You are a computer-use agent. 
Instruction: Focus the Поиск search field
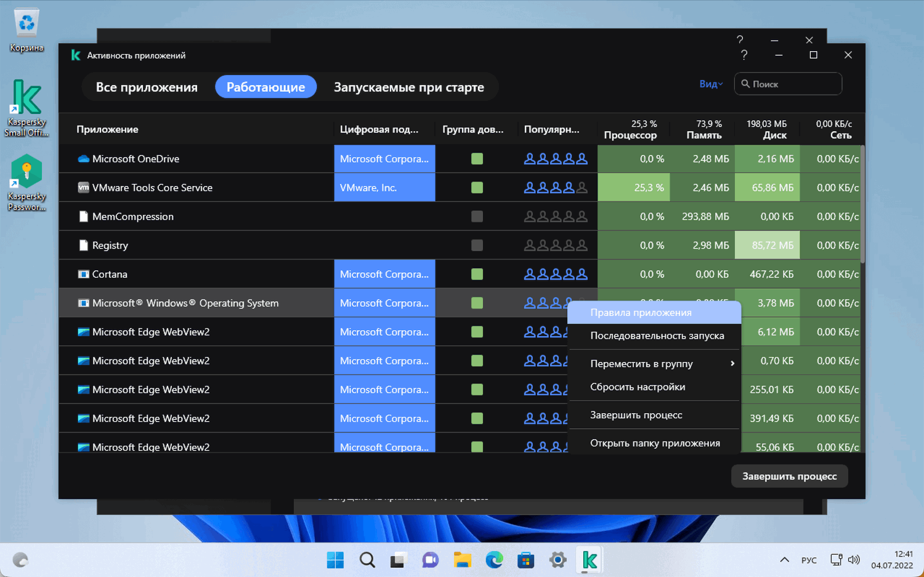[x=788, y=84]
